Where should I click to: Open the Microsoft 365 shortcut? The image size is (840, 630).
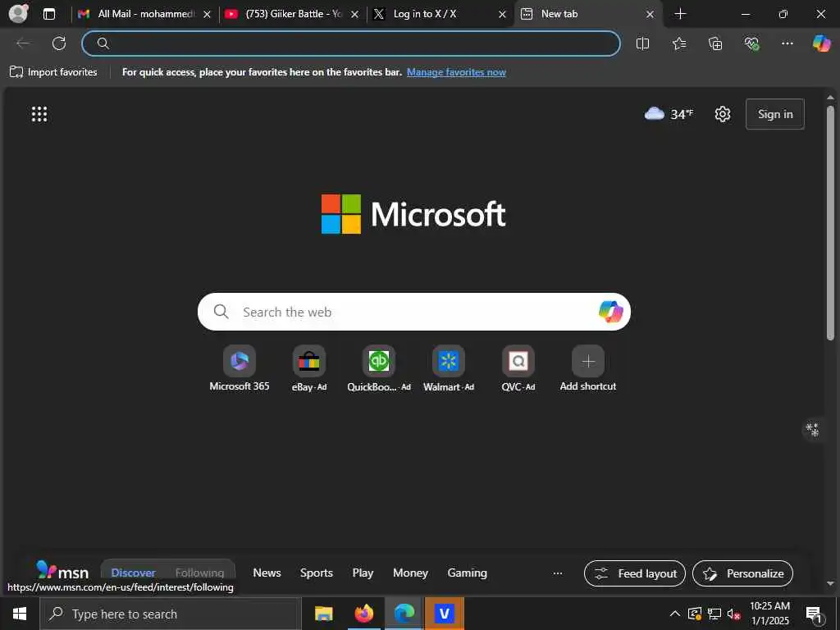tap(240, 369)
